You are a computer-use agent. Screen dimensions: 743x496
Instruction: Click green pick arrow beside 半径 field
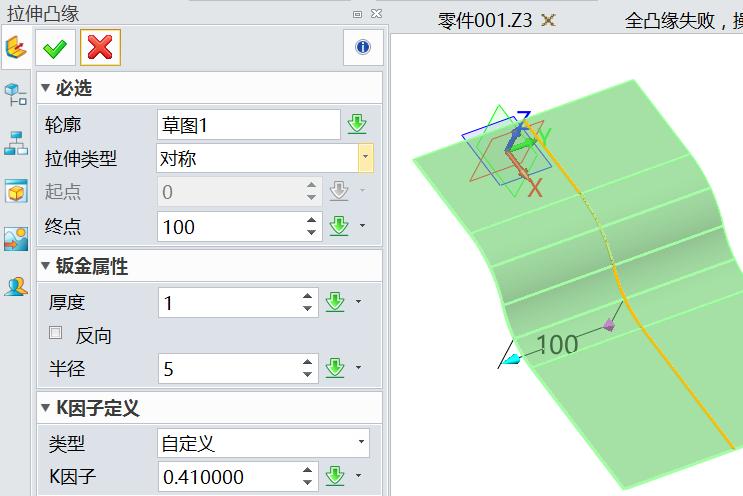335,368
